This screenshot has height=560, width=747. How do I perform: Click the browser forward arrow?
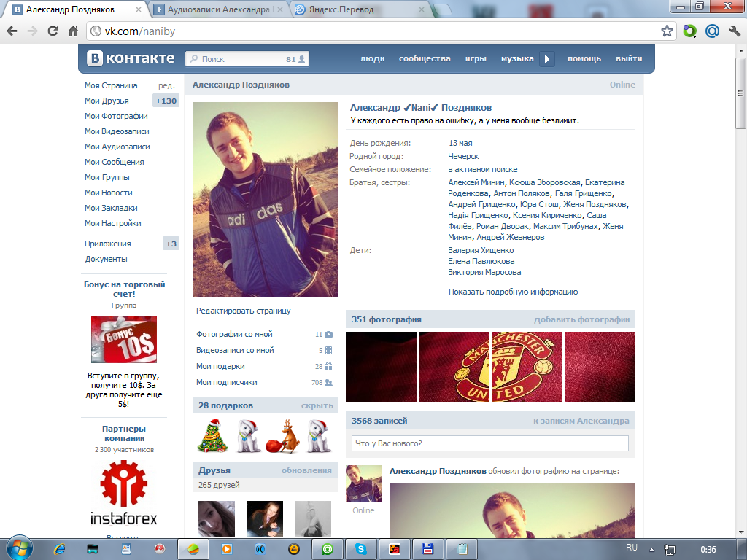point(32,31)
